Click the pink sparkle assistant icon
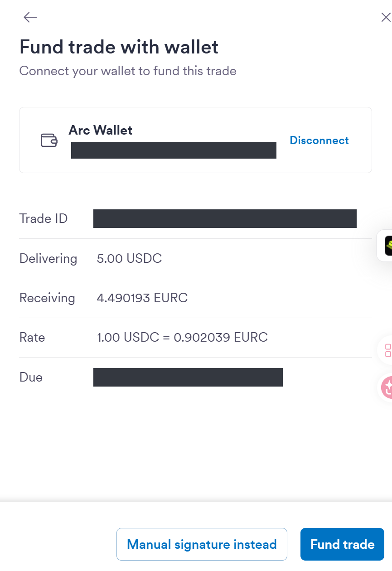The height and width of the screenshot is (571, 392). pyautogui.click(x=387, y=387)
